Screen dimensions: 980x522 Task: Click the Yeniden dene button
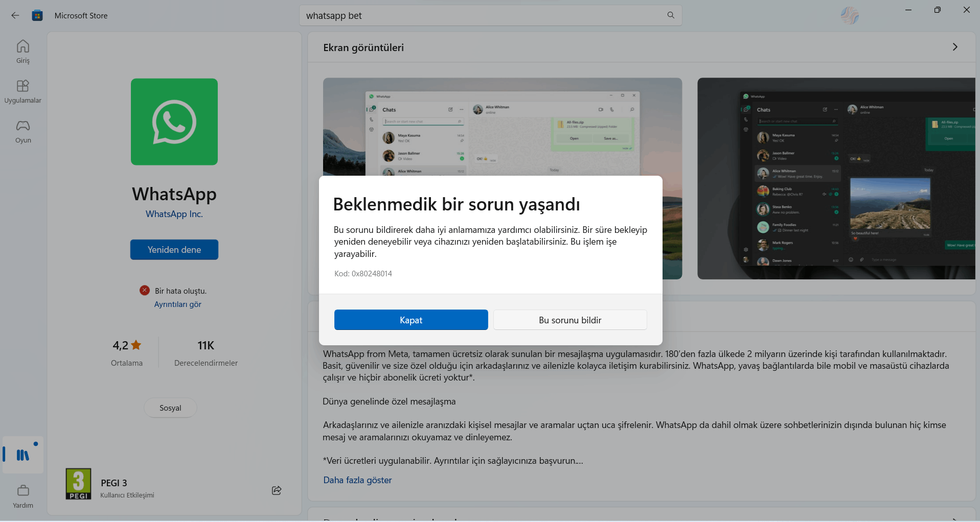coord(174,250)
